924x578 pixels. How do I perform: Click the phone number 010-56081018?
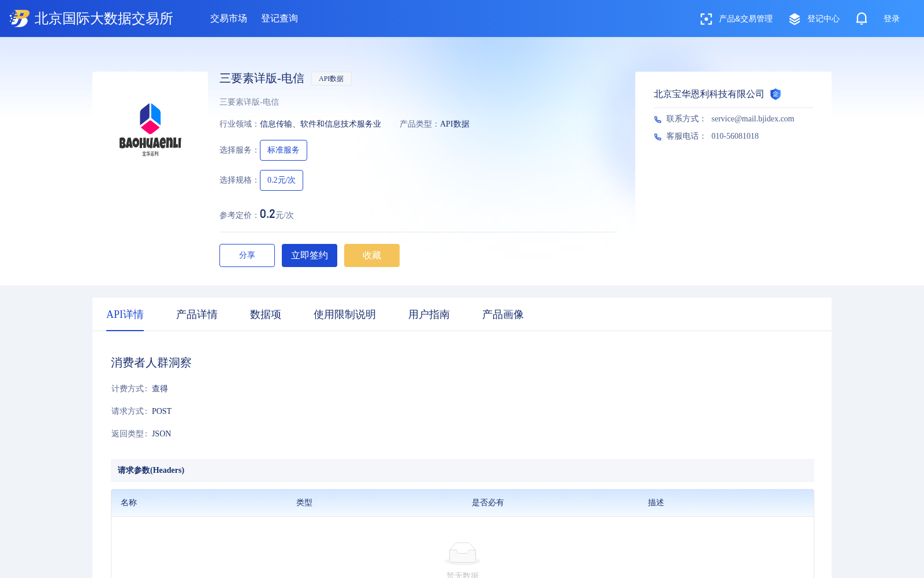(735, 136)
